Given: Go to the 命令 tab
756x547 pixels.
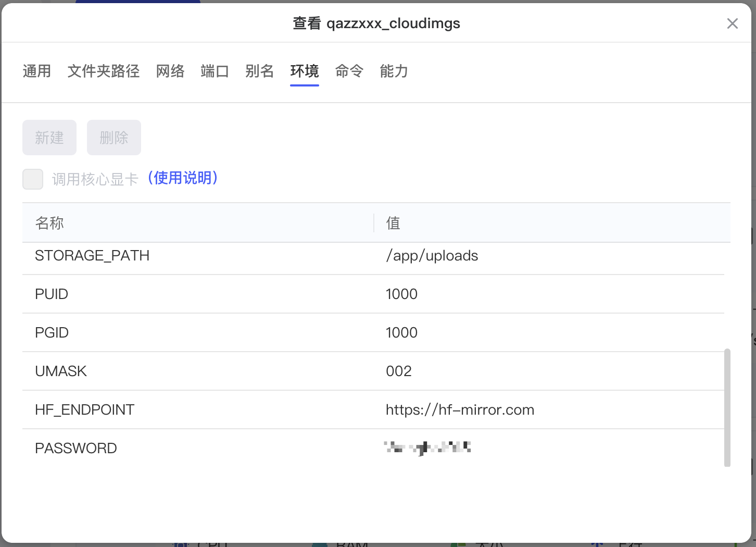Looking at the screenshot, I should click(x=349, y=71).
